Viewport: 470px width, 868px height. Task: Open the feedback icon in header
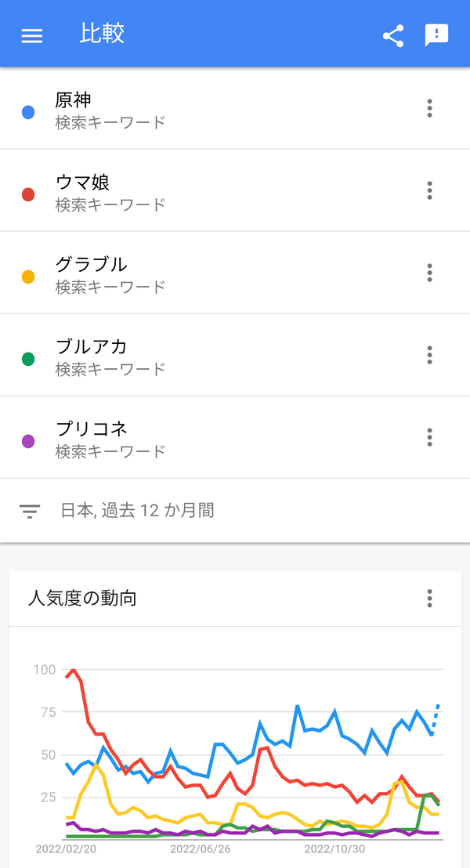(x=436, y=35)
